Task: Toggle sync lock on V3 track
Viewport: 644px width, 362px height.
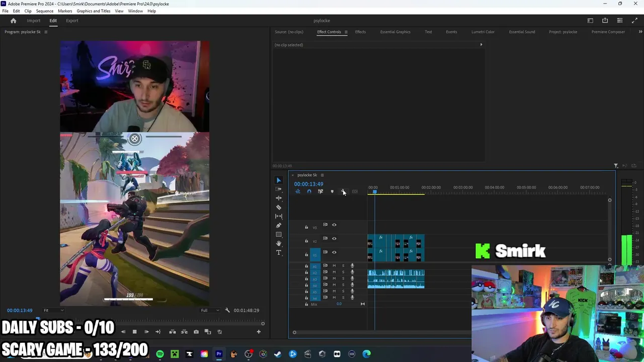Action: (x=325, y=225)
